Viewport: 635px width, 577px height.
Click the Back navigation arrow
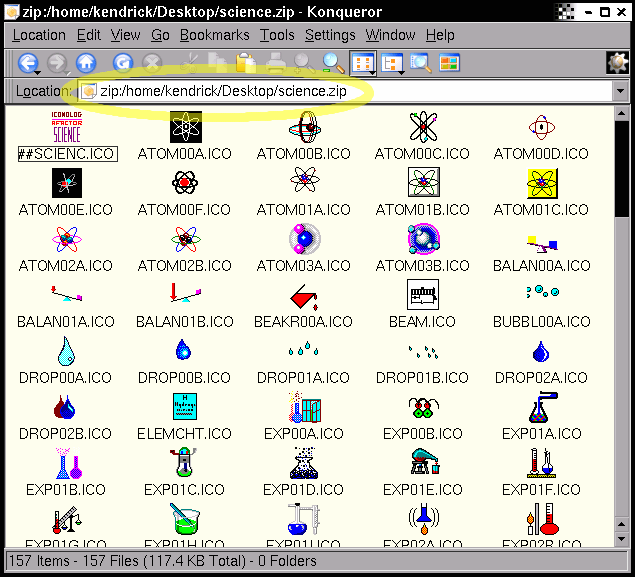click(x=26, y=63)
